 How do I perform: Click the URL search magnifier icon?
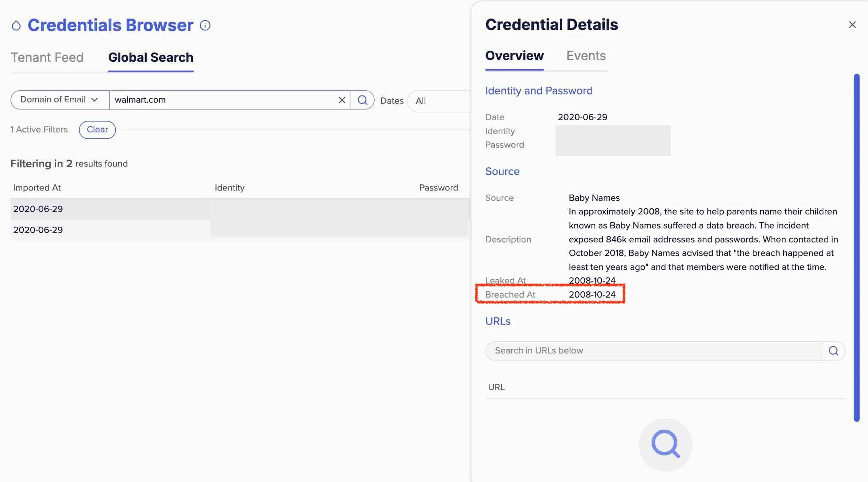tap(833, 351)
